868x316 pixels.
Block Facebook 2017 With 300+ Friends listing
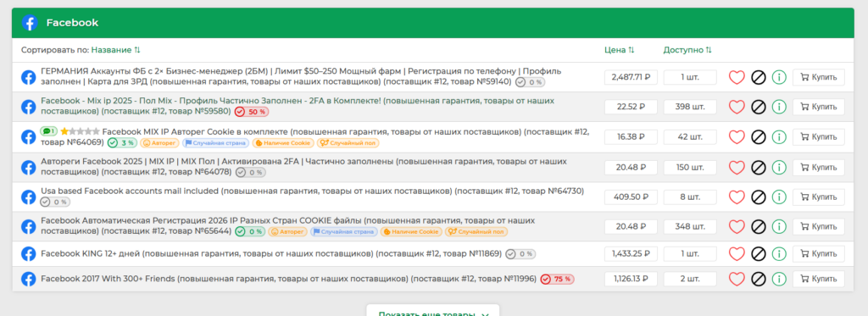coord(759,279)
